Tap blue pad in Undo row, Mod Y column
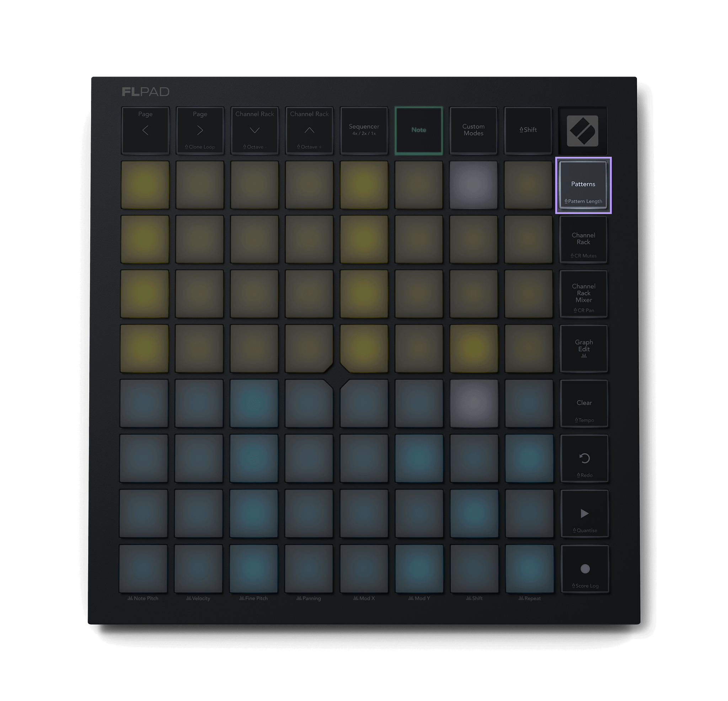This screenshot has width=728, height=701. click(419, 459)
